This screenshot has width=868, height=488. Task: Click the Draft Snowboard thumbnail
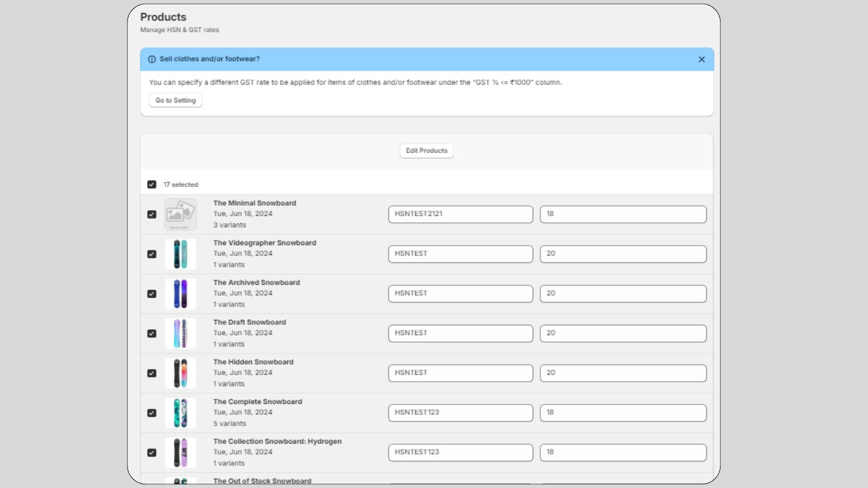coord(181,333)
